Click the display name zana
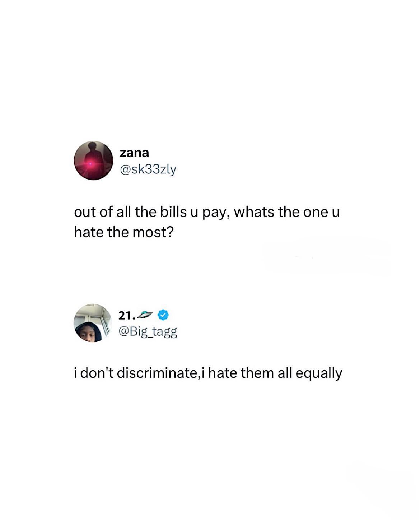The image size is (420, 521). pyautogui.click(x=134, y=153)
